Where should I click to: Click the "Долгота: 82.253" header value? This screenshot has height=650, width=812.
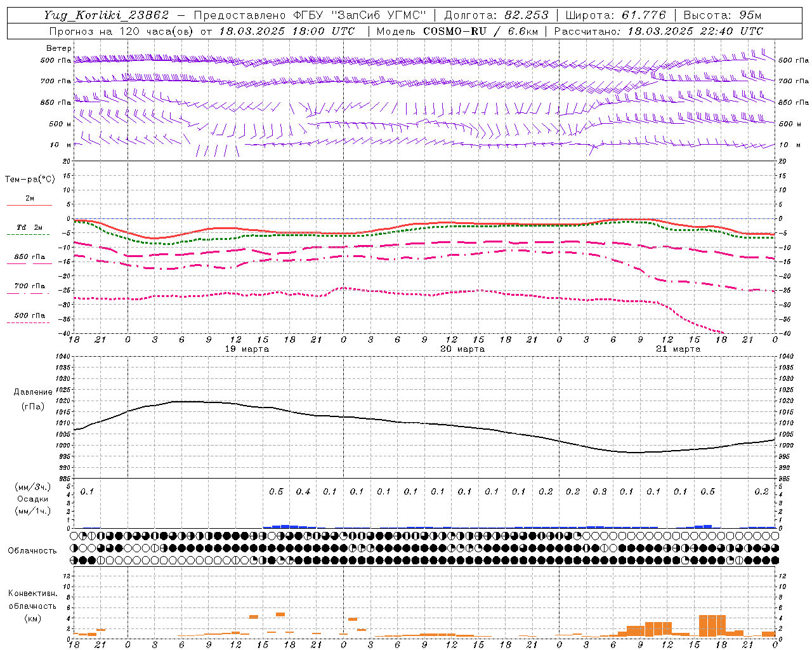tap(496, 15)
